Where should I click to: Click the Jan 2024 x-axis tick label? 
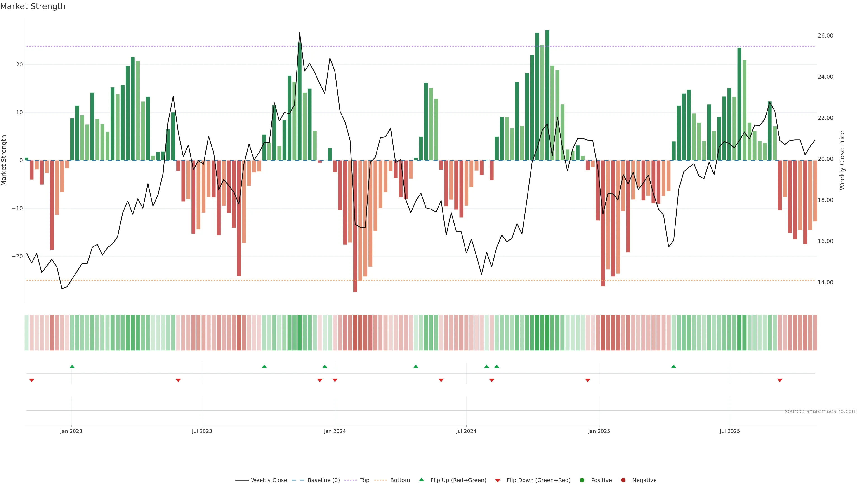(335, 431)
